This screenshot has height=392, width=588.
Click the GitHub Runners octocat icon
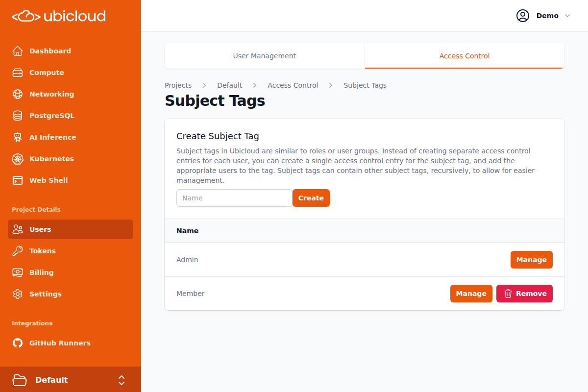(x=18, y=343)
